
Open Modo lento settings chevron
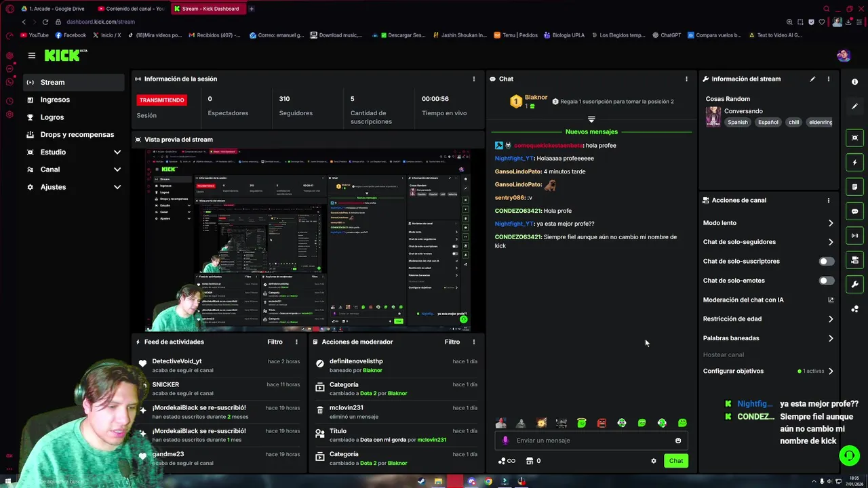pos(831,223)
